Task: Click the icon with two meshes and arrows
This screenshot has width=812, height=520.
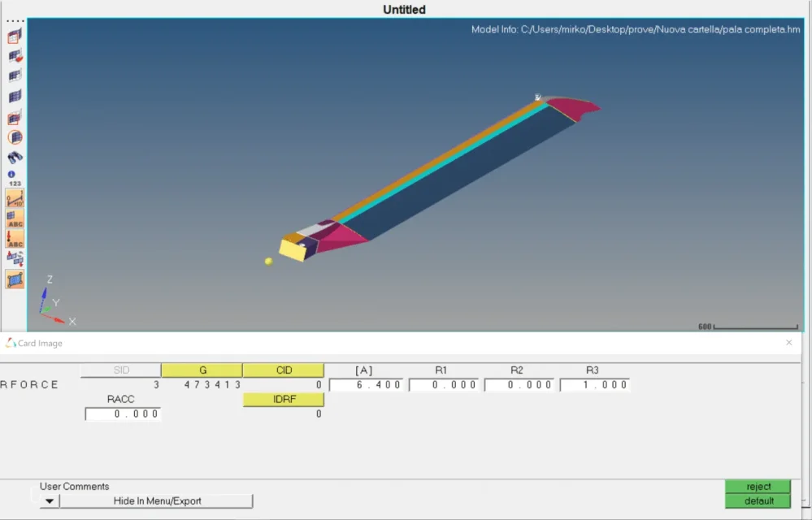Action: click(x=15, y=258)
